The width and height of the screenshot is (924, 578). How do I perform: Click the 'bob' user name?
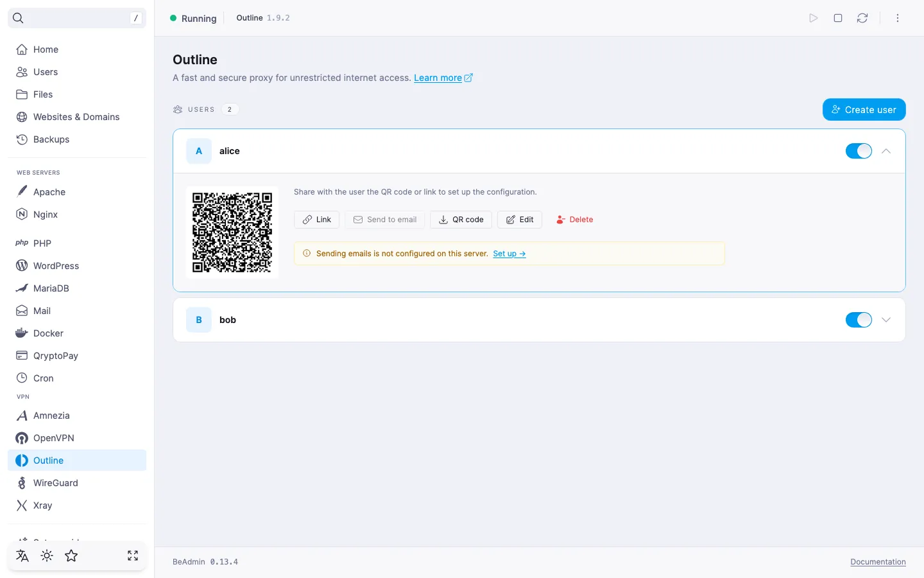point(228,320)
